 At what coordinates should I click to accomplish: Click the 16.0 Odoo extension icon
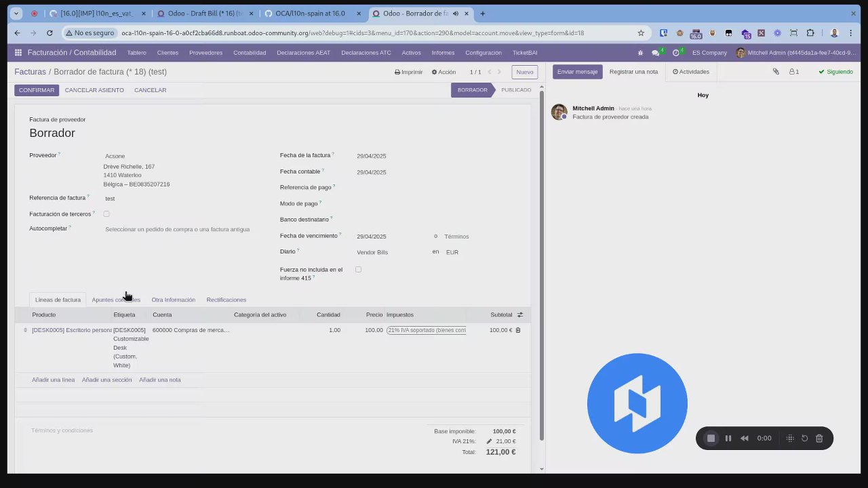(x=696, y=33)
